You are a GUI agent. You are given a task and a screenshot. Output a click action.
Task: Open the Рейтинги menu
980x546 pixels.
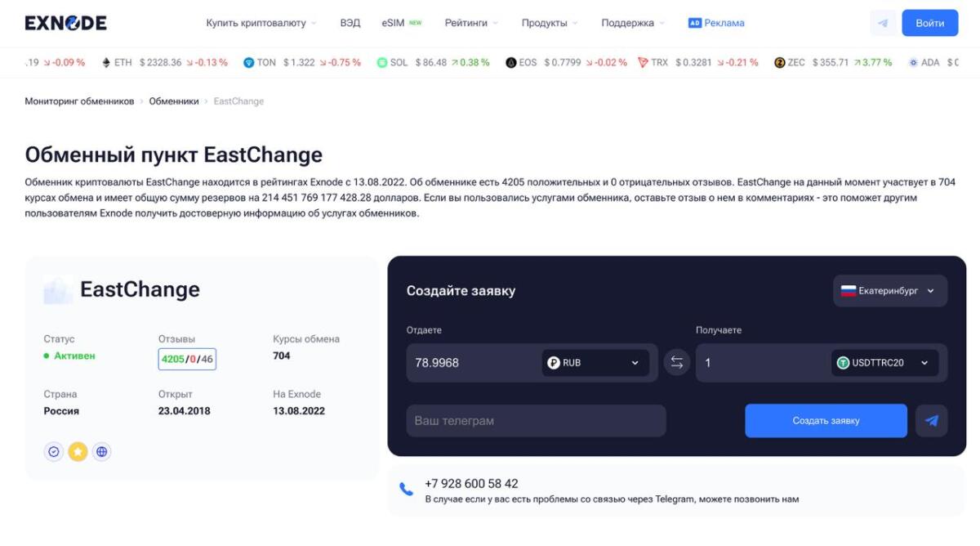470,23
